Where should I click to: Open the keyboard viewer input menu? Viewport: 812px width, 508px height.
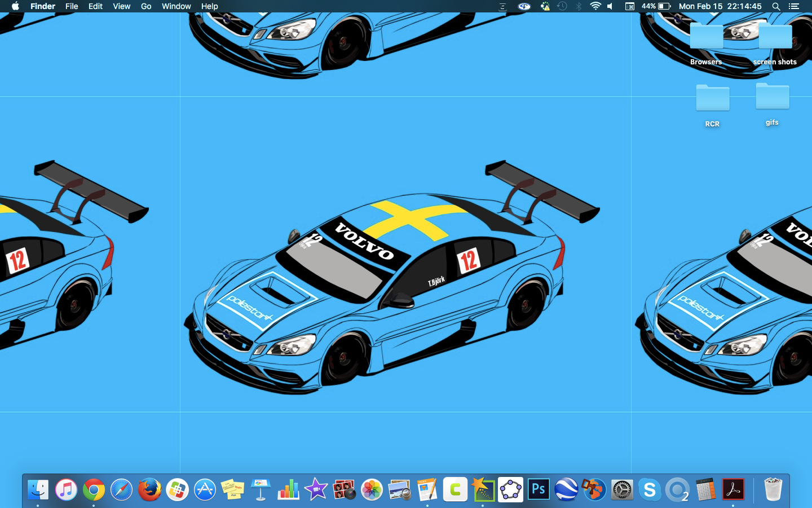point(630,6)
